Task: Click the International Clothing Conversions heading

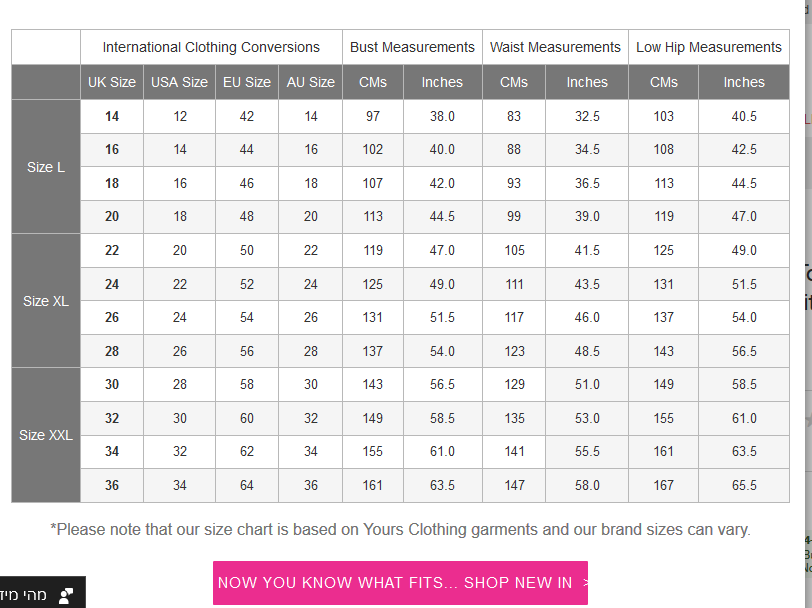Action: pyautogui.click(x=211, y=47)
